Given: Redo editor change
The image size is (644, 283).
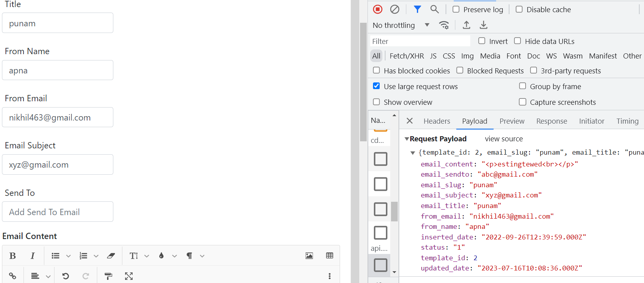Looking at the screenshot, I should point(86,276).
